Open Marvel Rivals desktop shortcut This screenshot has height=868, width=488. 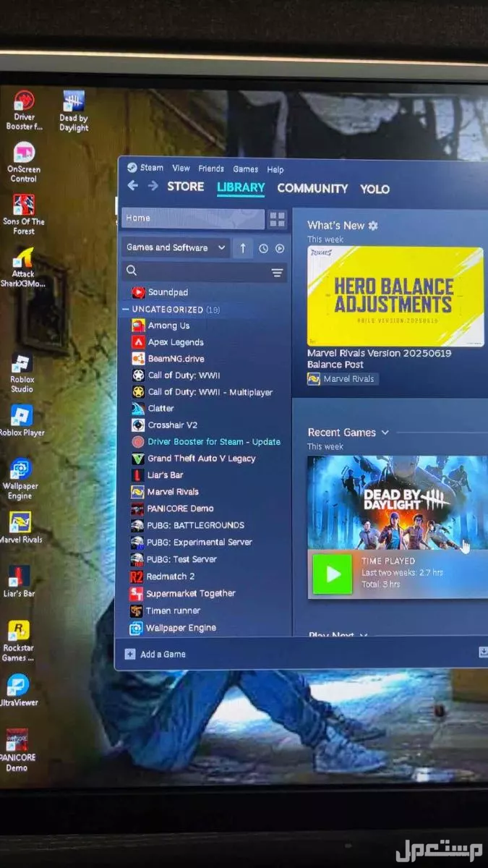[x=20, y=527]
